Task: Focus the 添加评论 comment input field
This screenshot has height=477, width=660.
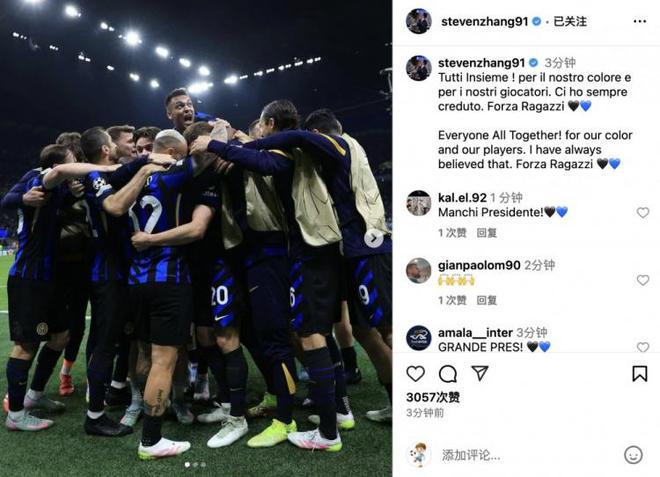Action: point(526,455)
